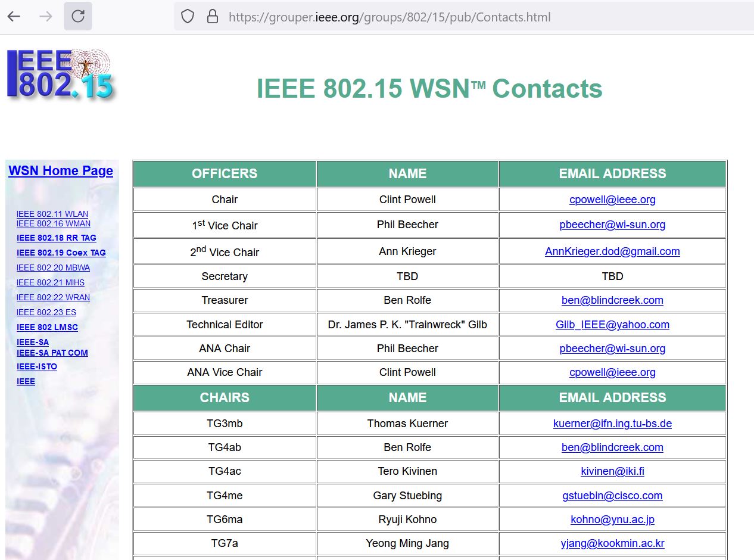
Task: Open the IEEE-SA PAT COM link
Action: (x=52, y=353)
